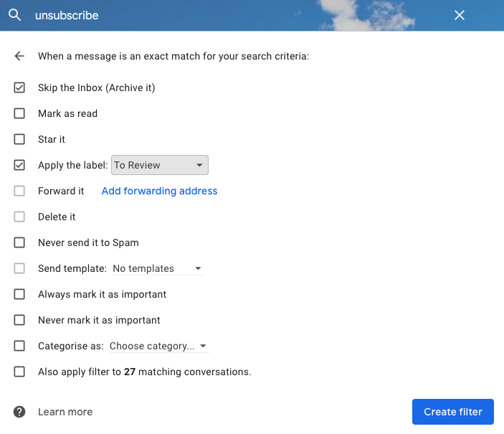The height and width of the screenshot is (434, 504).
Task: Apply filter to 27 matching conversations
Action: coord(19,372)
